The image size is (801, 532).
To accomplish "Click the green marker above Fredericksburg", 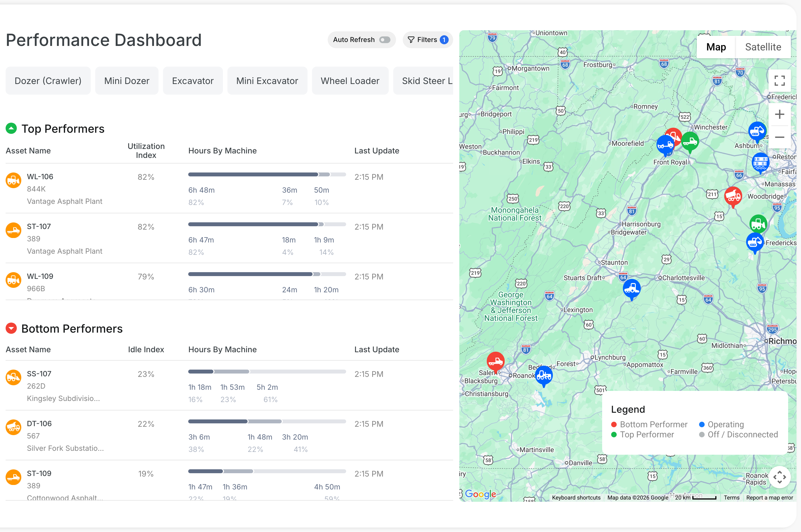I will tap(758, 224).
